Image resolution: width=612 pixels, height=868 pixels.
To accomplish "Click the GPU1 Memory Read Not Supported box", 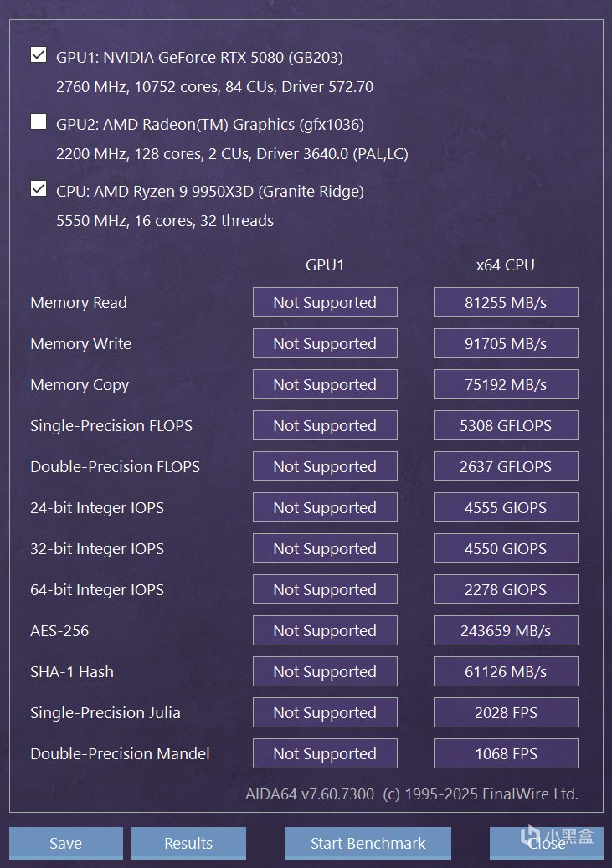I will click(325, 303).
